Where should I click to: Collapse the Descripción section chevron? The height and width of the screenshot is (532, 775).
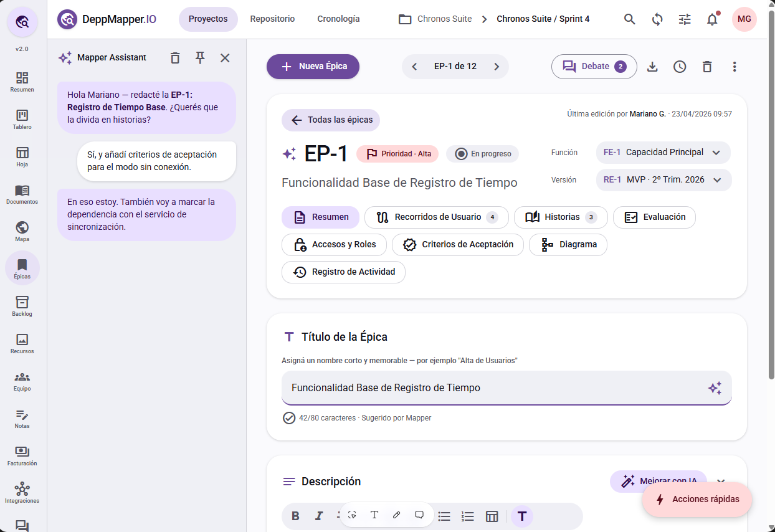(721, 482)
